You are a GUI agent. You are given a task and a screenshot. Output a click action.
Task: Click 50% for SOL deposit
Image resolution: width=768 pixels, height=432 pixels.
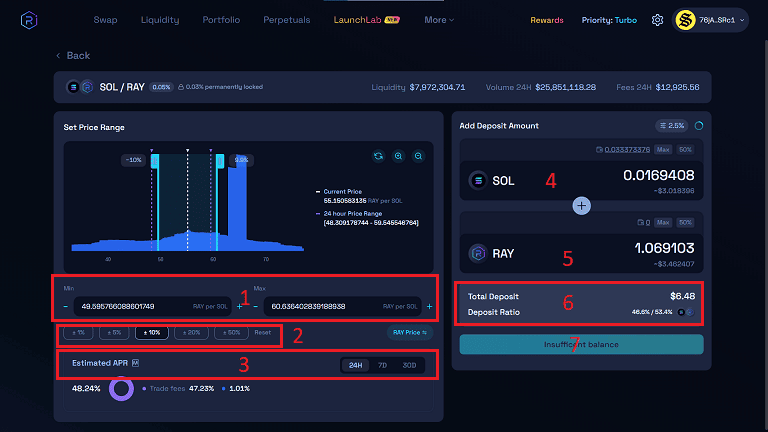[685, 149]
